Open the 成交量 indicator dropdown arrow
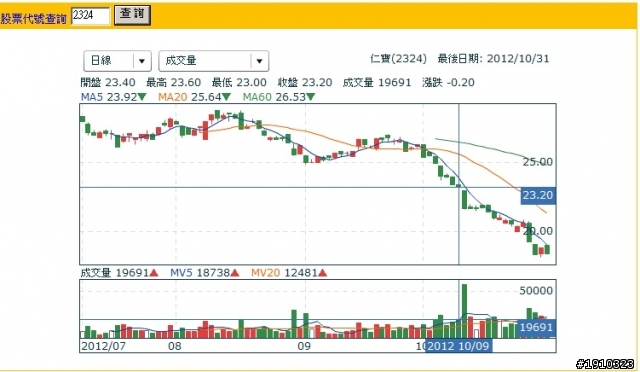This screenshot has height=372, width=640. click(259, 61)
